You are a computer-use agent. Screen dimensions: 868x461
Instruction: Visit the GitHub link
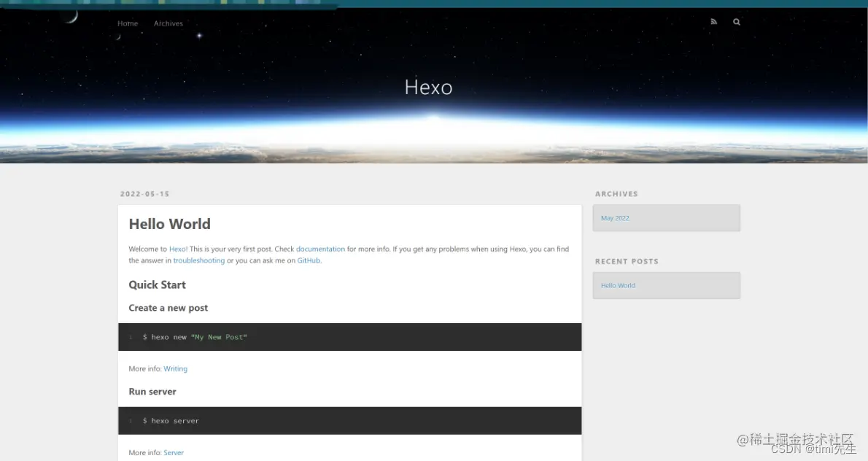coord(309,260)
